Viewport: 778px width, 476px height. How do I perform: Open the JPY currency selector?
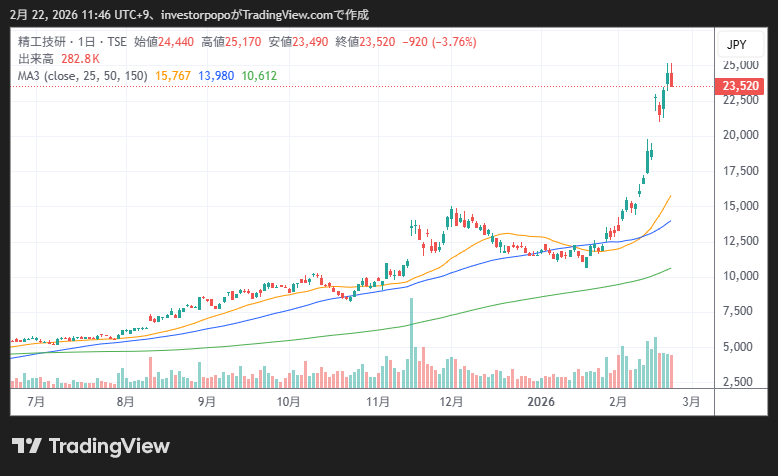pos(736,45)
